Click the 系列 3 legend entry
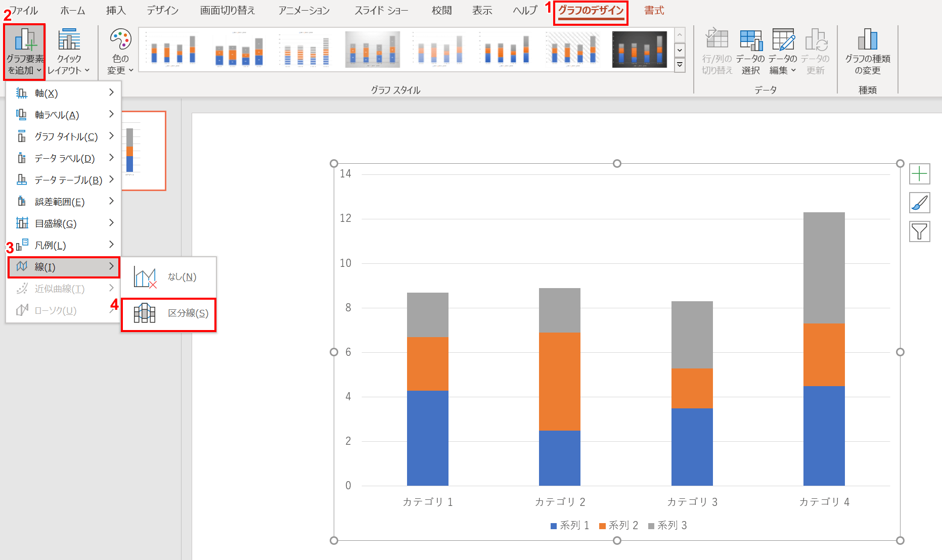Screen dimensions: 942x560 667,526
